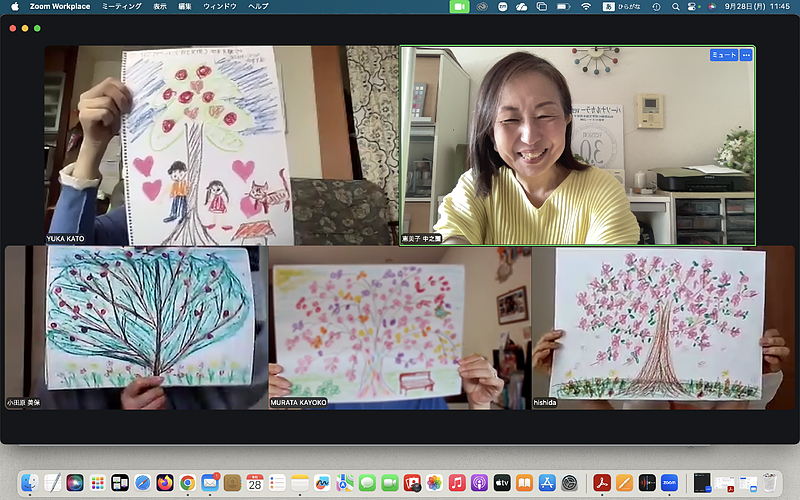
Task: Open Mission Control from the Dock
Action: [120, 482]
